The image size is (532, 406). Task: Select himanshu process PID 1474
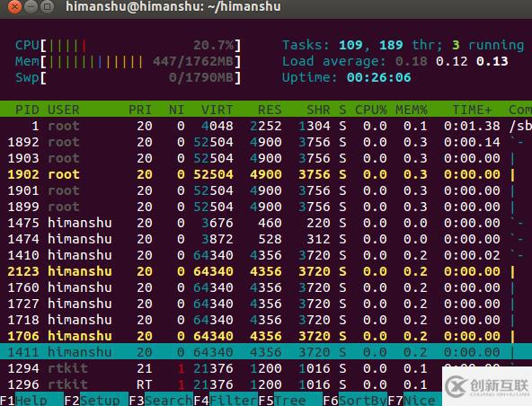pos(266,239)
